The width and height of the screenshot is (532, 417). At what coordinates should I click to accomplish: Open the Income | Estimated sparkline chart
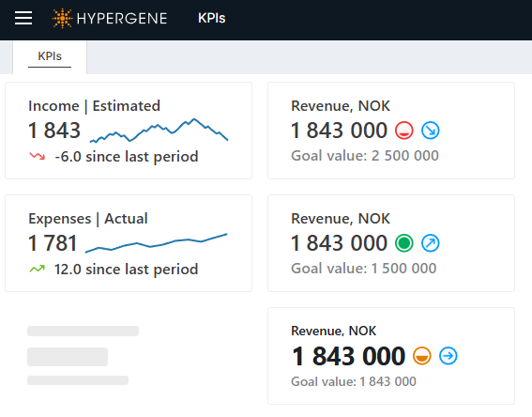click(160, 131)
